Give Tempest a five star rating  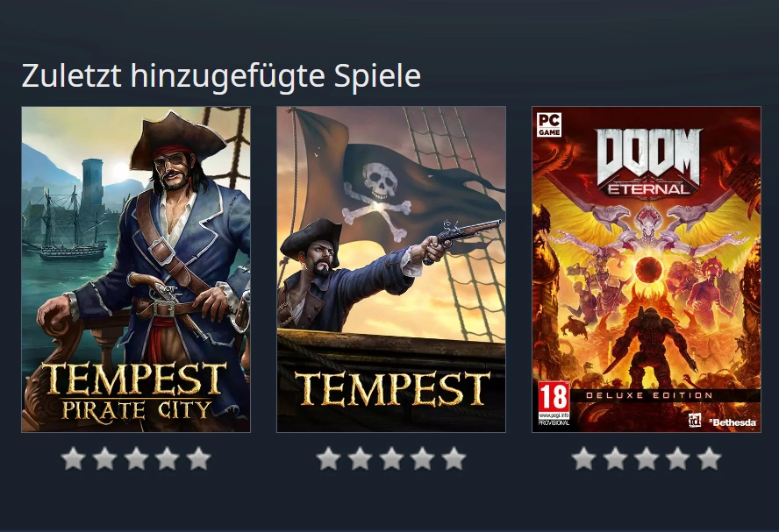(454, 458)
